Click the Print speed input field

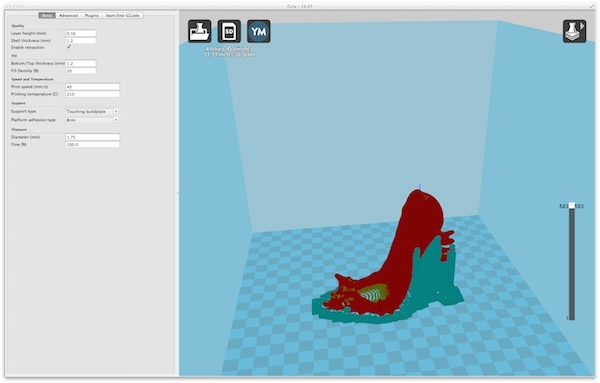tap(93, 87)
